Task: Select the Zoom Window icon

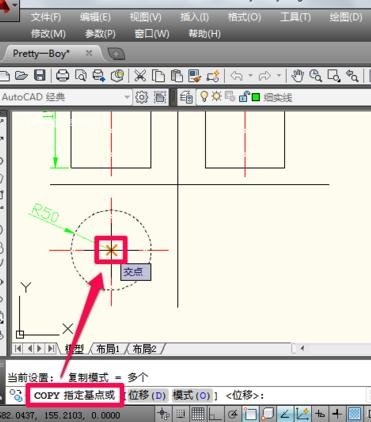Action: tap(333, 76)
